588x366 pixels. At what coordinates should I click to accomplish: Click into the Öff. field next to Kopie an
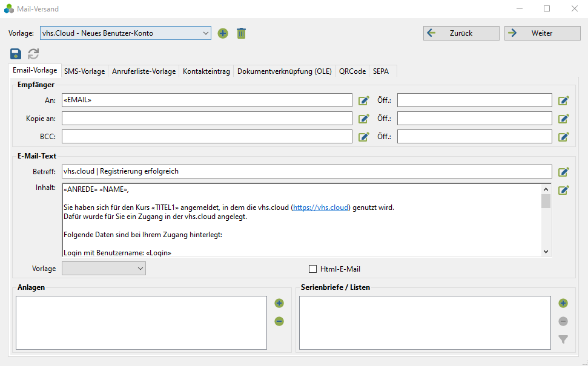coord(475,119)
